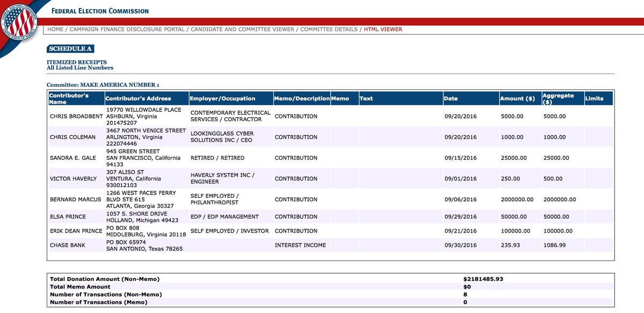Click the 1086.99 aggregate cell
Viewport: 644px width, 313px height.
click(x=555, y=245)
